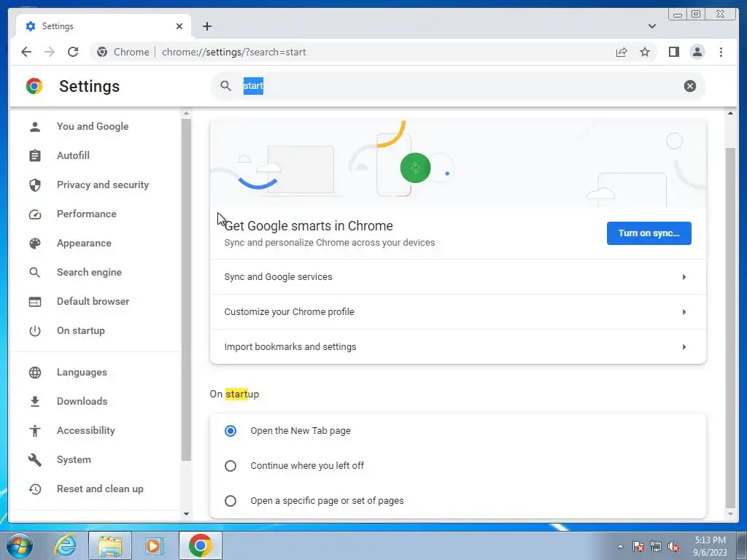Bookmark this tab with the star icon
The width and height of the screenshot is (747, 560).
(x=645, y=52)
